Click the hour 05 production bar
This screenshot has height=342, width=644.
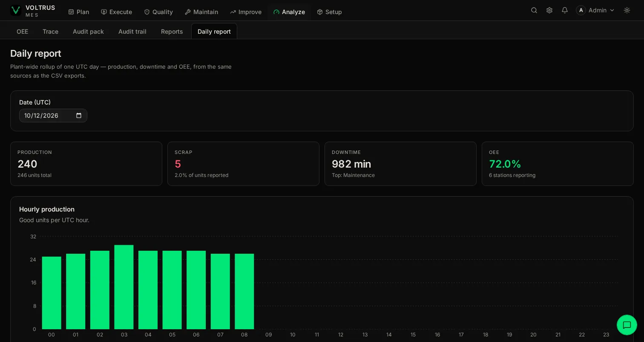[172, 290]
